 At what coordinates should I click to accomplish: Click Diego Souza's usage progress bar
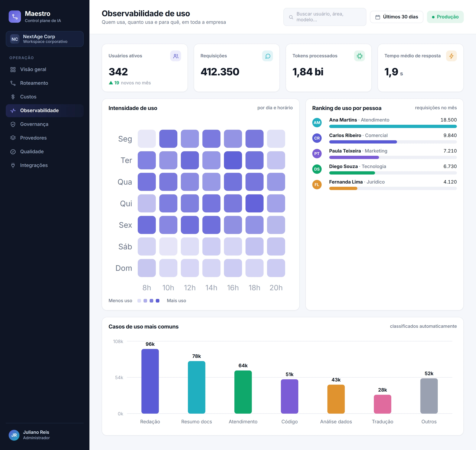point(393,173)
